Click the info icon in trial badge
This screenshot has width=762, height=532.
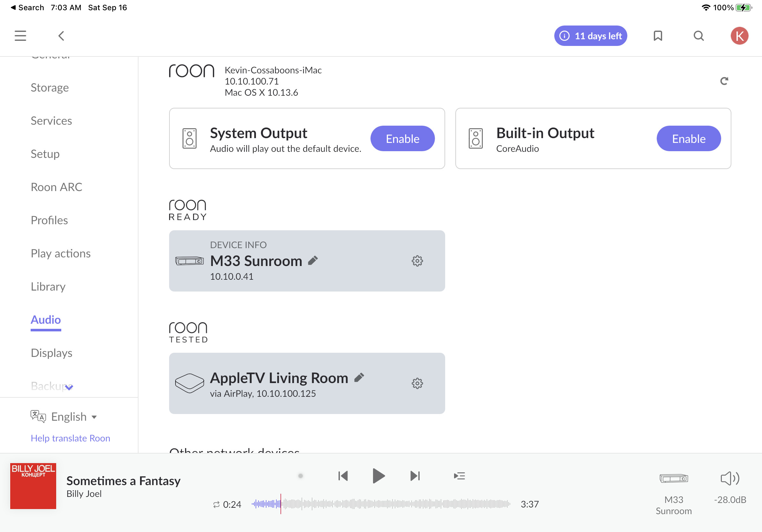[564, 36]
